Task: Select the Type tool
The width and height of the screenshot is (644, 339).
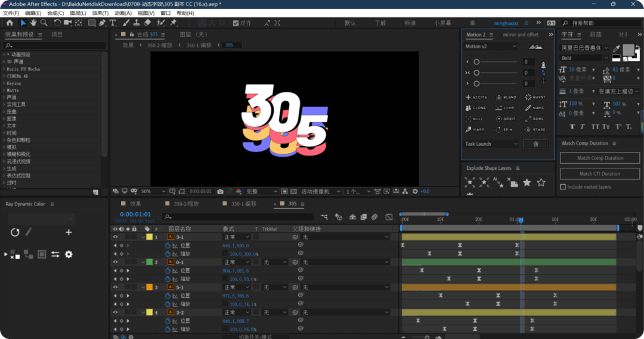Action: pos(113,23)
